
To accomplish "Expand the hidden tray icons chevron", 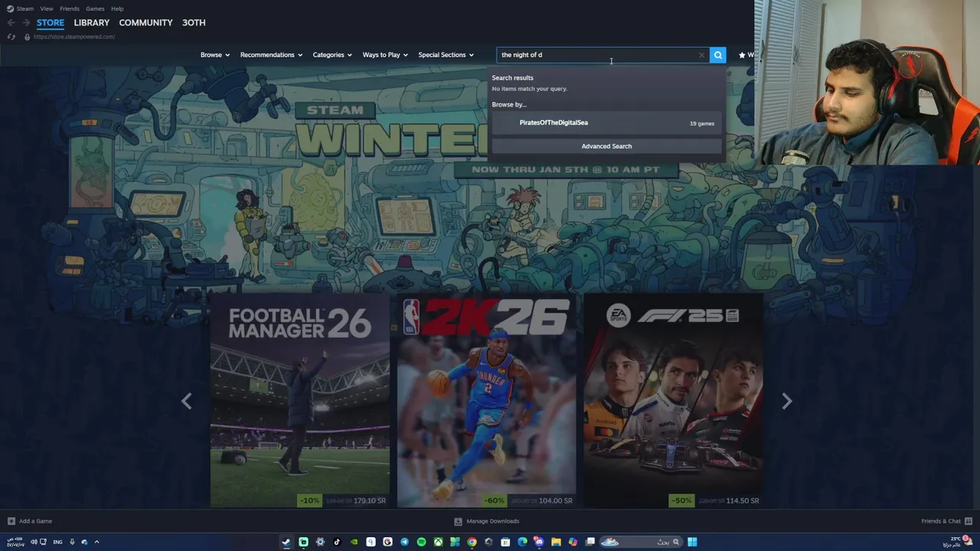I will point(96,542).
